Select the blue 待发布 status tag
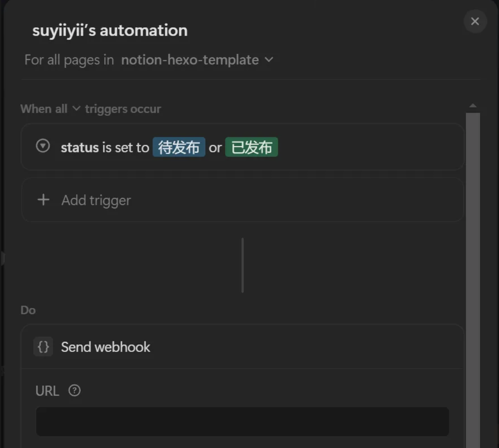 pyautogui.click(x=179, y=147)
